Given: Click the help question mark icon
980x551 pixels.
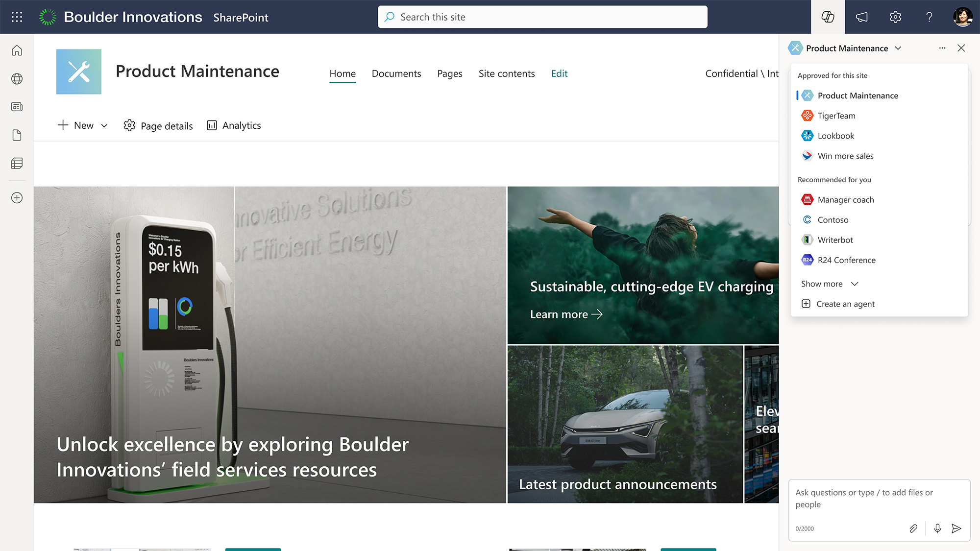Looking at the screenshot, I should (x=929, y=17).
